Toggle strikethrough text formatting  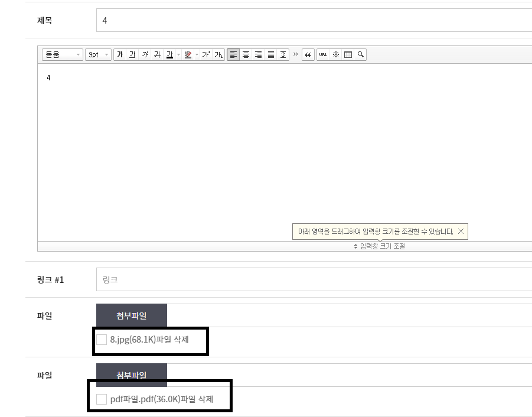(157, 54)
